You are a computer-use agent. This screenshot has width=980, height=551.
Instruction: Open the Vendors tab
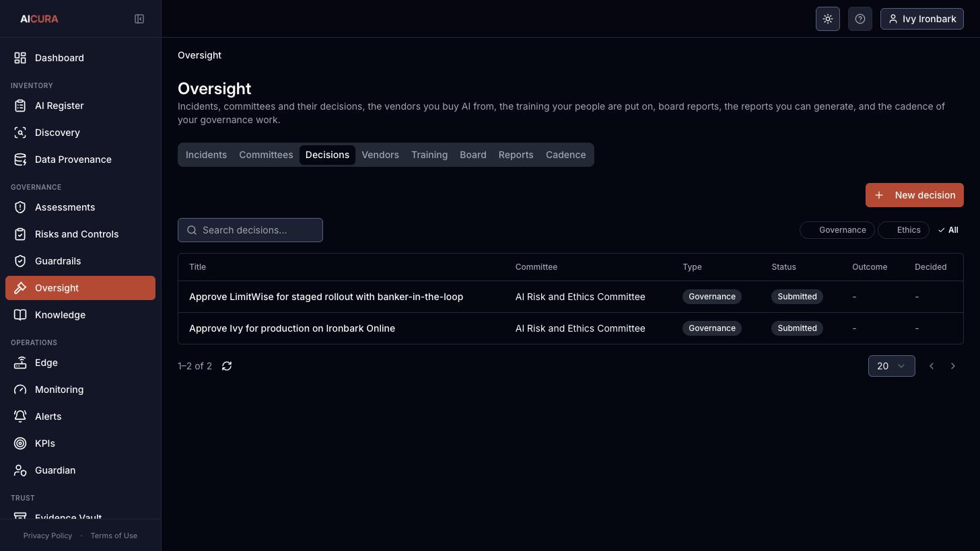[380, 155]
